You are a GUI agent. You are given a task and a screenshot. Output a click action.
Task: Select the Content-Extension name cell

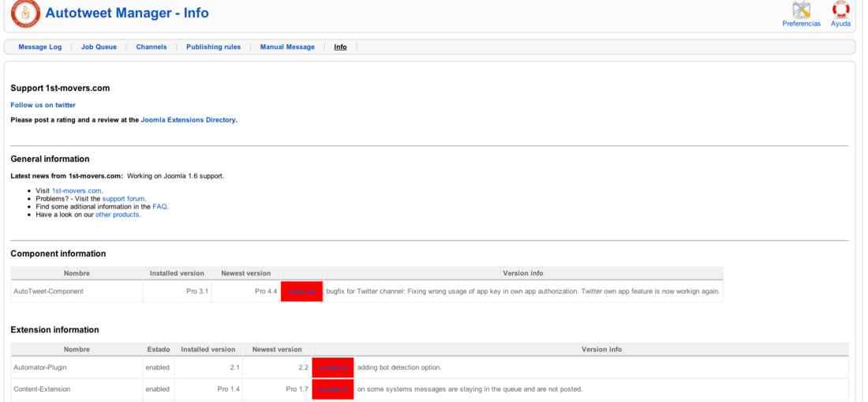click(77, 389)
